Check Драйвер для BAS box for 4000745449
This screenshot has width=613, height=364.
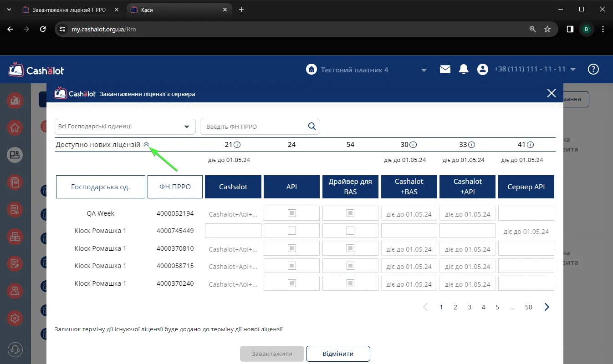350,231
